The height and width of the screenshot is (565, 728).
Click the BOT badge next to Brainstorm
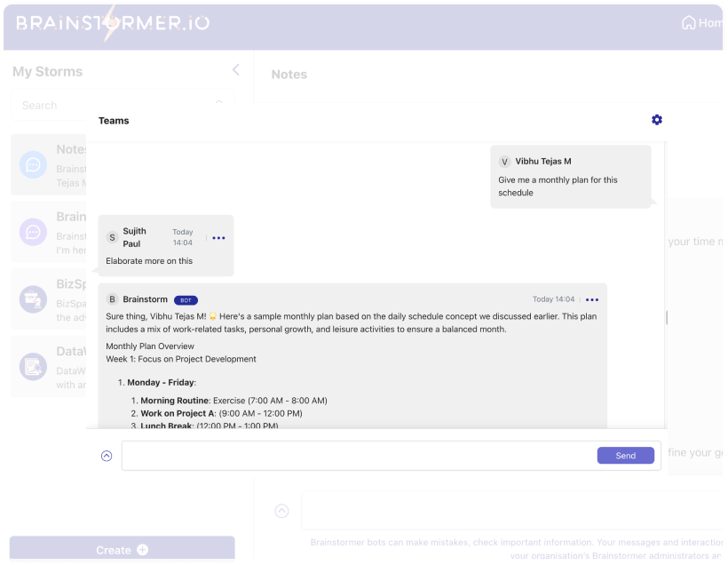pyautogui.click(x=186, y=300)
